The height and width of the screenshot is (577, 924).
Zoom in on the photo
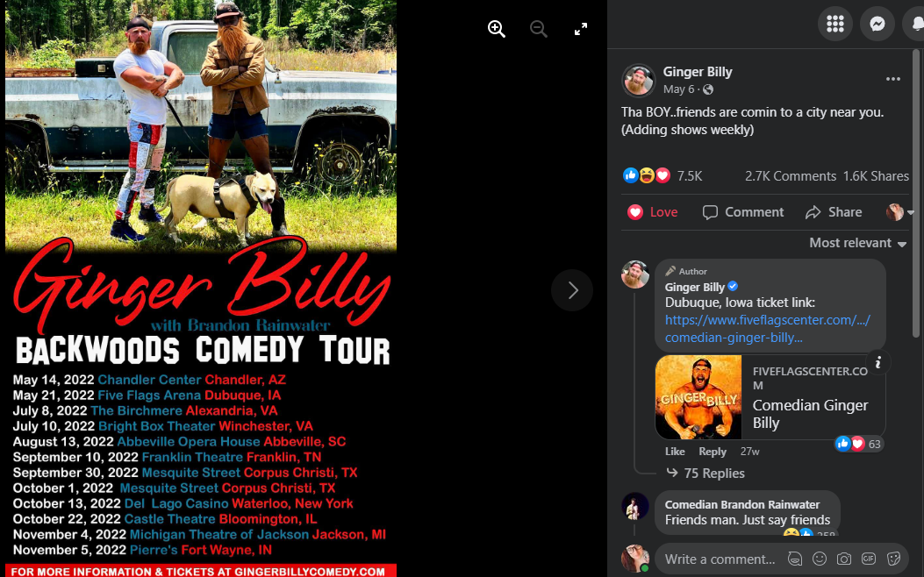pyautogui.click(x=496, y=28)
